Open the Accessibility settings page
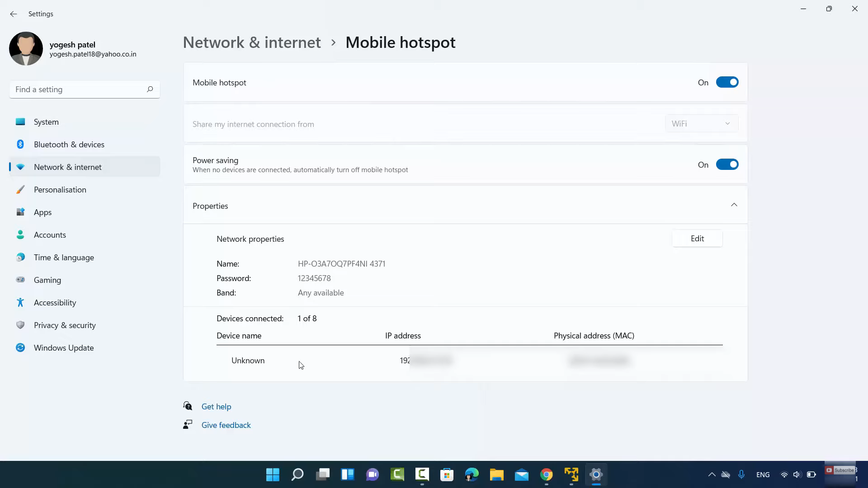This screenshot has height=488, width=868. click(55, 303)
